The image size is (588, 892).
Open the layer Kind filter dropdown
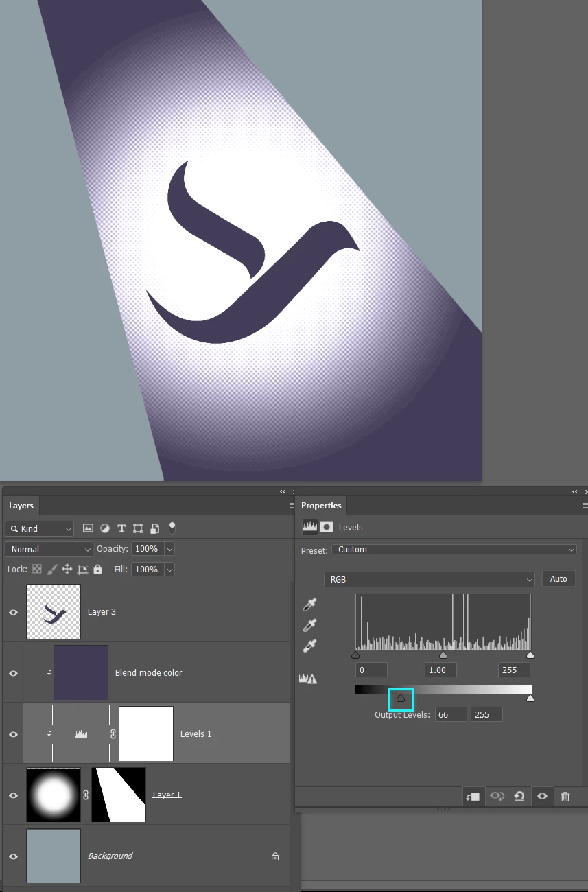(39, 528)
